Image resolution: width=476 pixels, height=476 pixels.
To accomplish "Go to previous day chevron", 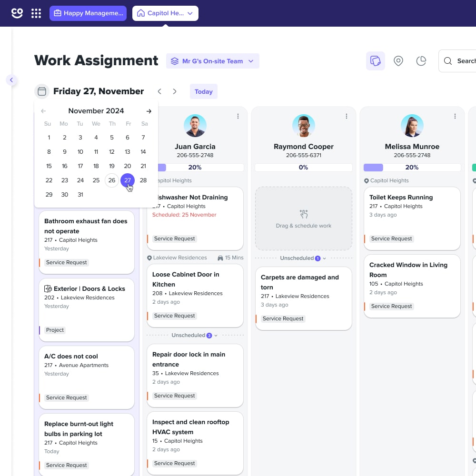I will [159, 91].
